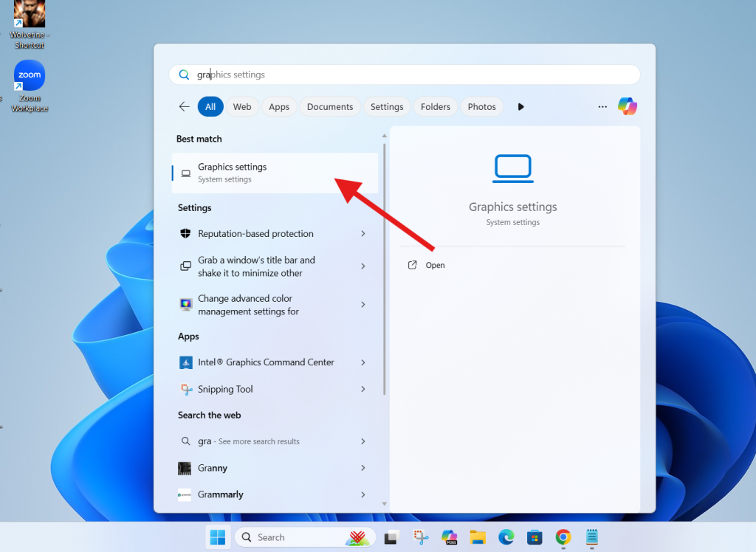Click the overflow arrow next to Photos filter
Viewport: 756px width, 552px height.
tap(520, 106)
